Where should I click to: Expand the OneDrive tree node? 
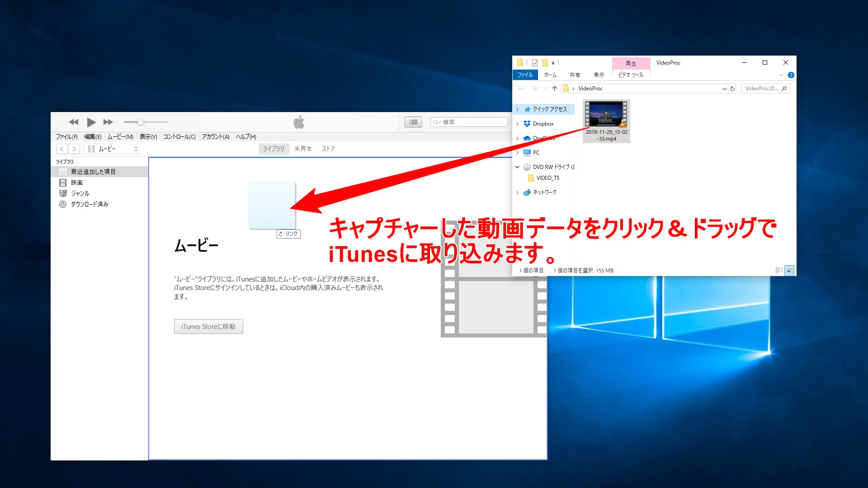518,138
